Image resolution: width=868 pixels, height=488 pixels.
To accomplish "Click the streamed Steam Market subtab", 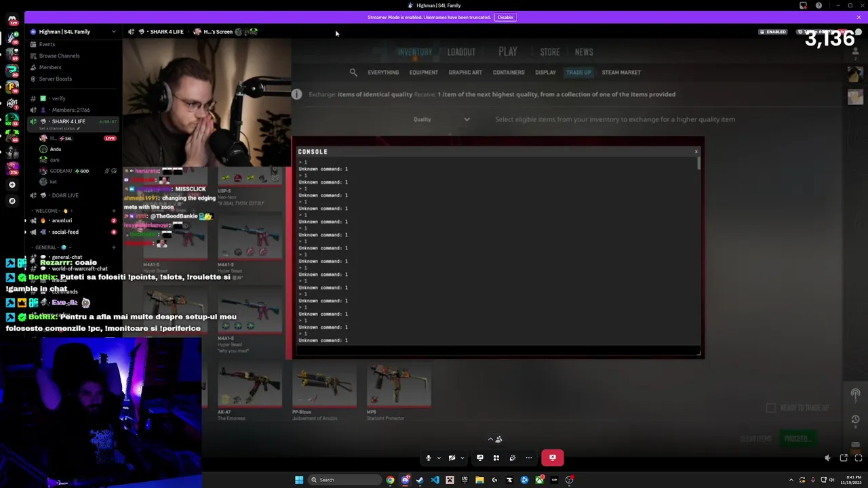I will (x=621, y=73).
